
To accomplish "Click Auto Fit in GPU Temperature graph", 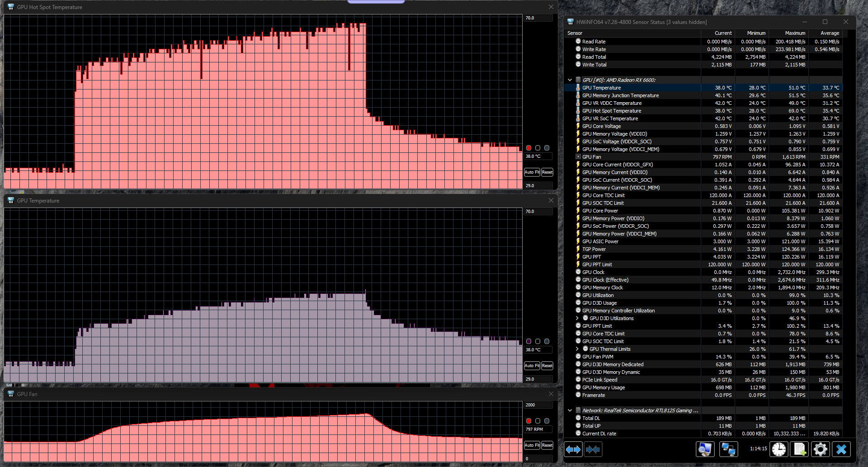I will pos(532,366).
